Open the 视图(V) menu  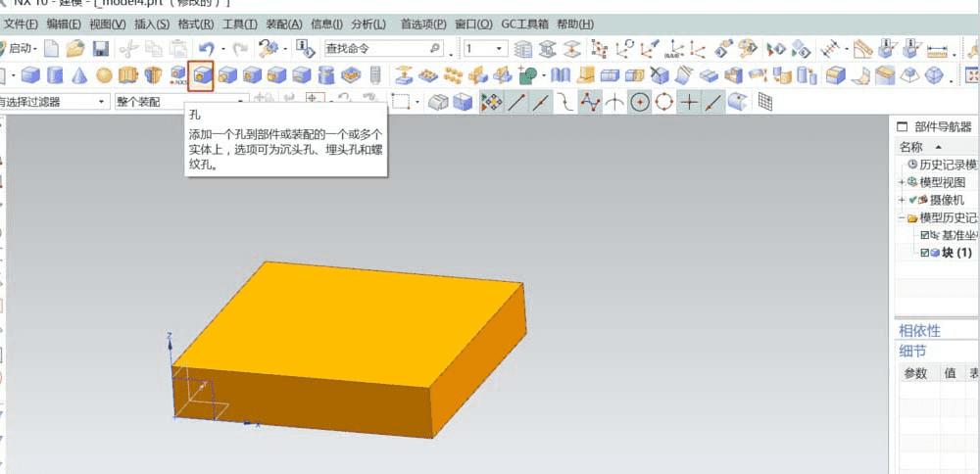pyautogui.click(x=108, y=24)
